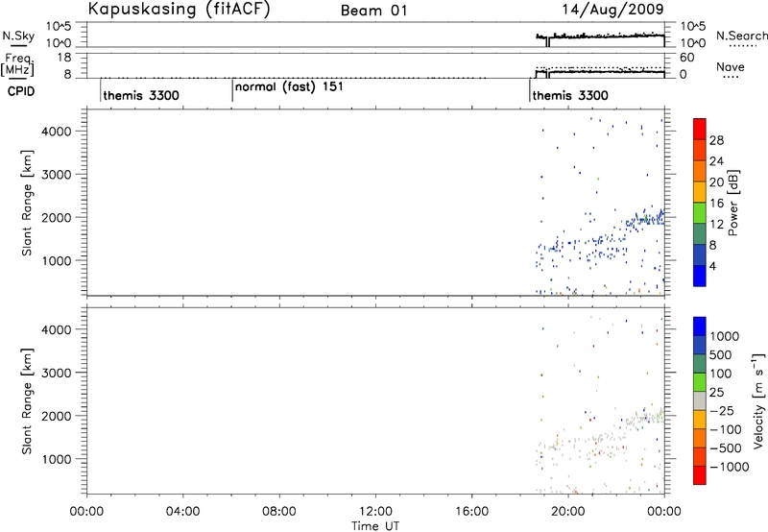Click the '60' tick on the Nave axis

coord(686,58)
